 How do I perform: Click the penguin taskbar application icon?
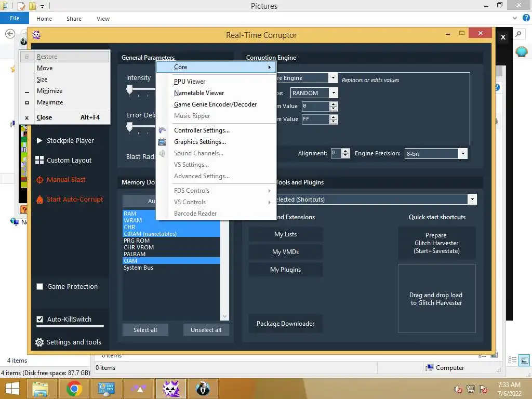[x=203, y=389]
